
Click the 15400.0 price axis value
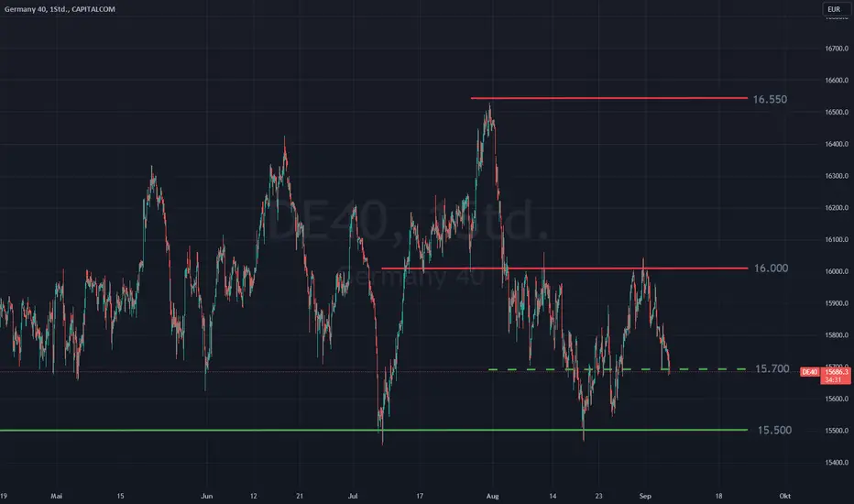(x=837, y=463)
